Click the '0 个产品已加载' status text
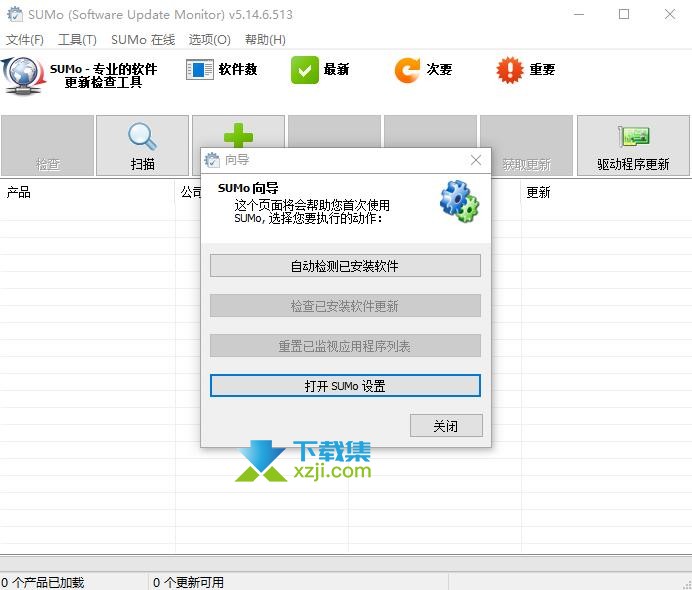692x590 pixels. [42, 582]
